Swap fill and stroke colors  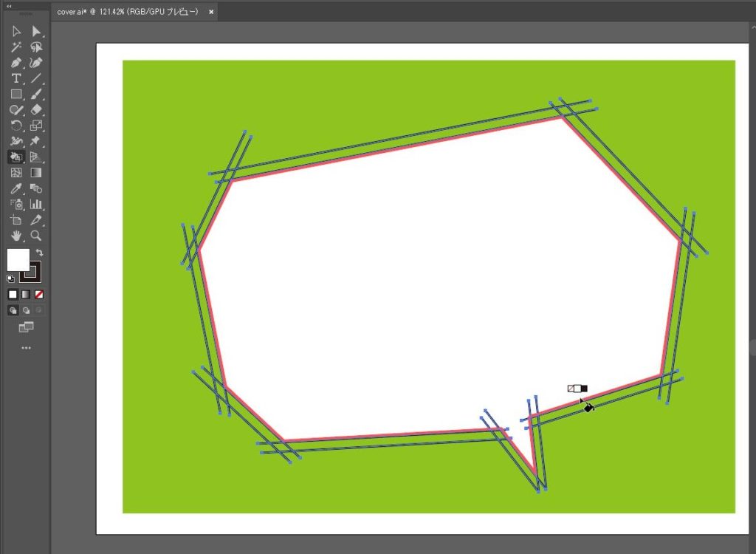39,253
